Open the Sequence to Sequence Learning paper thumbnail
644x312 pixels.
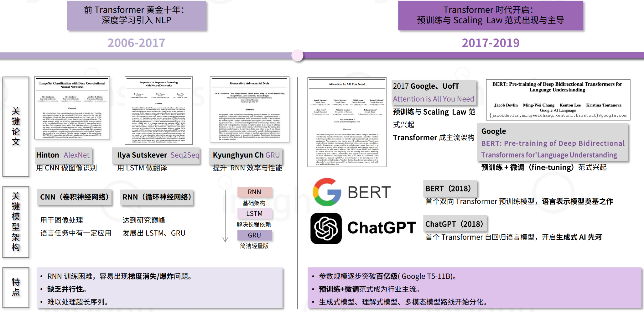[158, 111]
